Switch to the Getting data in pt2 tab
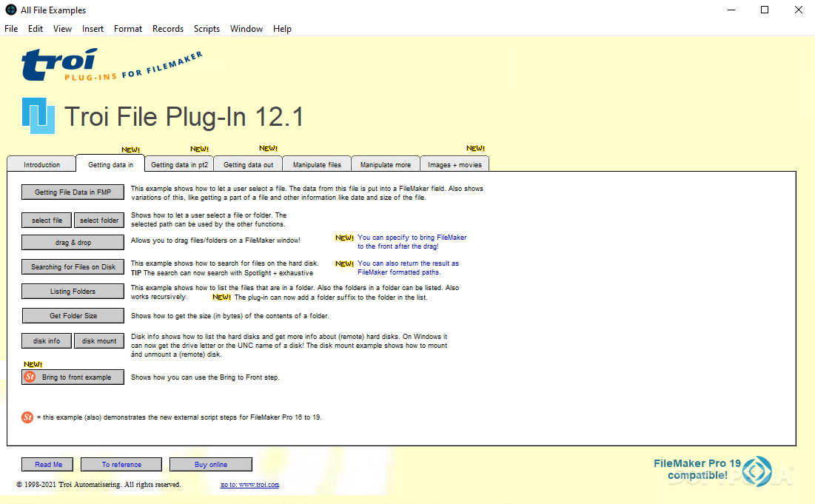The height and width of the screenshot is (504, 815). pos(179,164)
